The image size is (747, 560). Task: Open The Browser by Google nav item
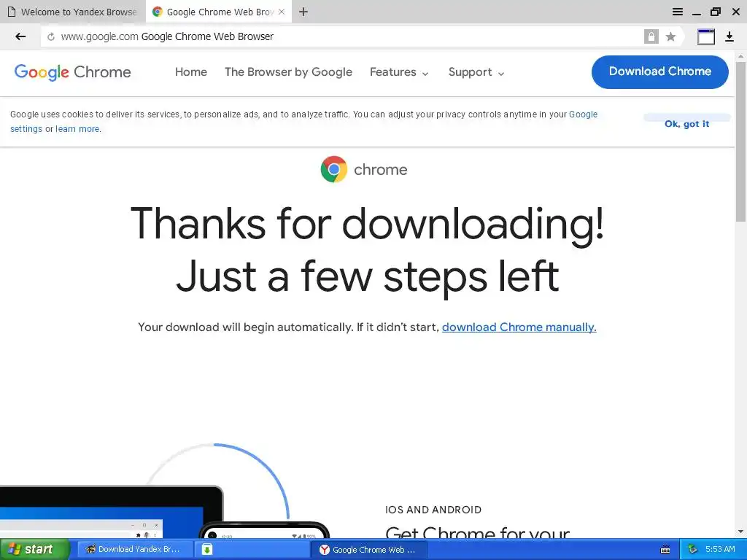(288, 72)
